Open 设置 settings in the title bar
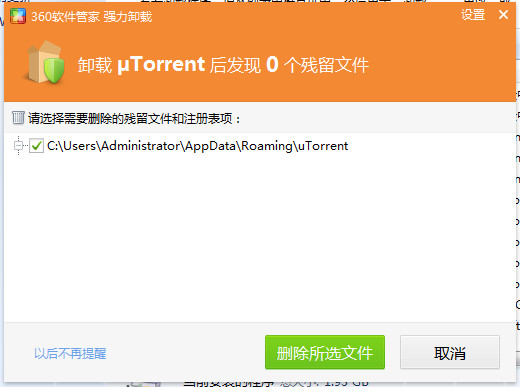Image resolution: width=520 pixels, height=387 pixels. tap(473, 15)
